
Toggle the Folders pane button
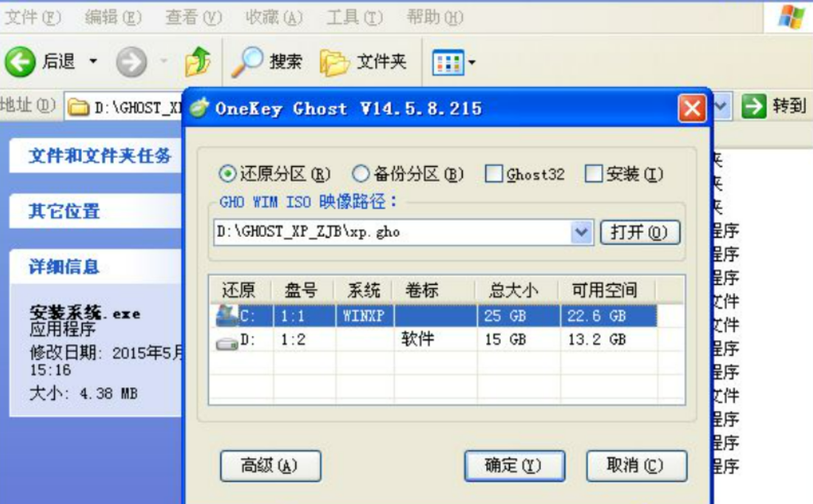363,62
